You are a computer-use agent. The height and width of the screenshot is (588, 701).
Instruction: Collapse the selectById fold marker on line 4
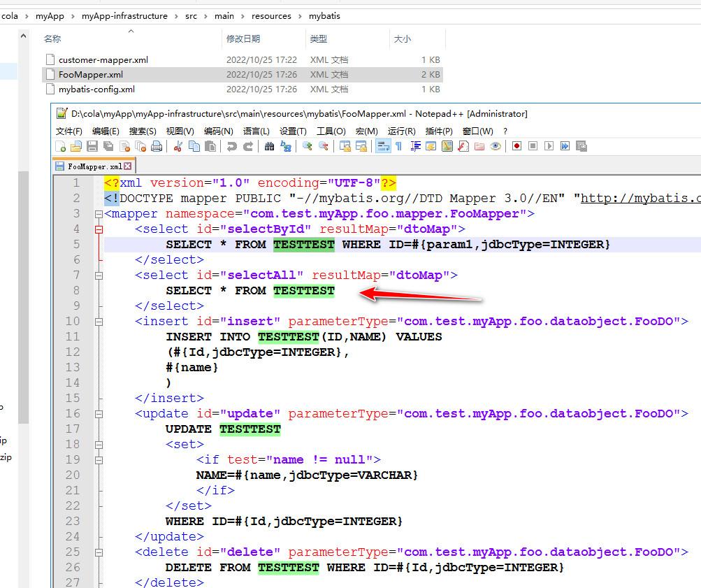pos(99,229)
